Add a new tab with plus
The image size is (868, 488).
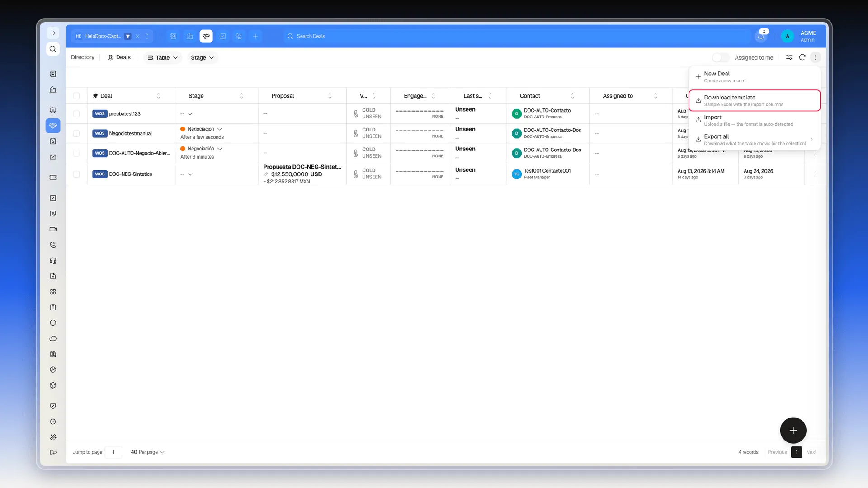tap(255, 36)
